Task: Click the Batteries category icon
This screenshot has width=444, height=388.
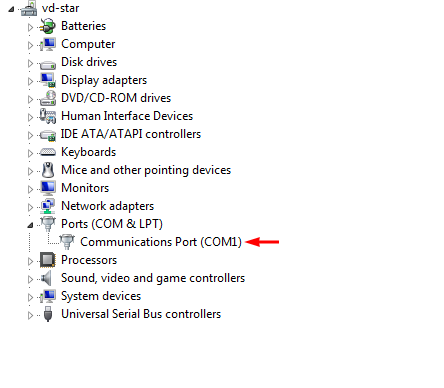Action: [48, 26]
